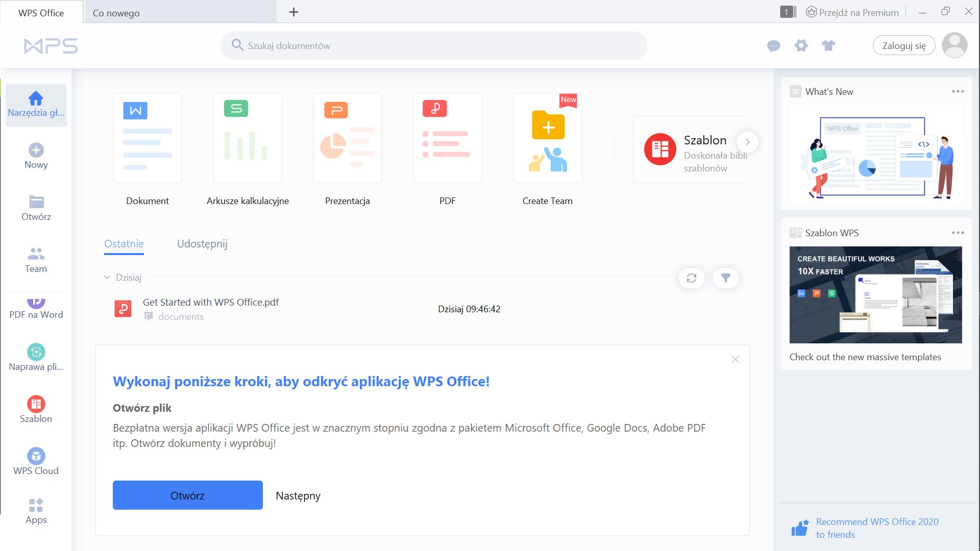Create a new Arkusze kalkulacyjne spreadsheet
Viewport: 980px width, 551px height.
pos(248,138)
